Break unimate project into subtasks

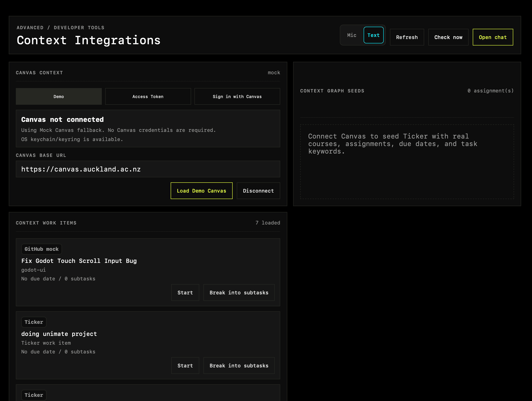239,365
